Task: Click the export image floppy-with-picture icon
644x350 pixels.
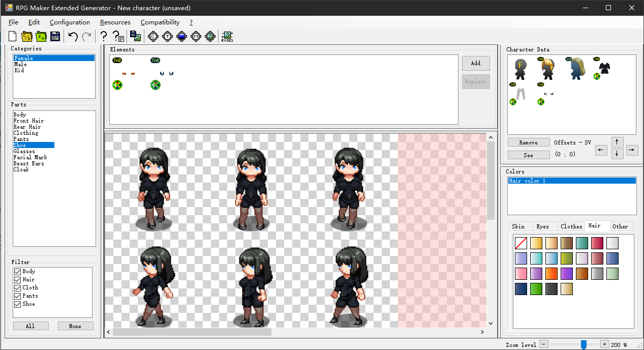Action: (135, 36)
